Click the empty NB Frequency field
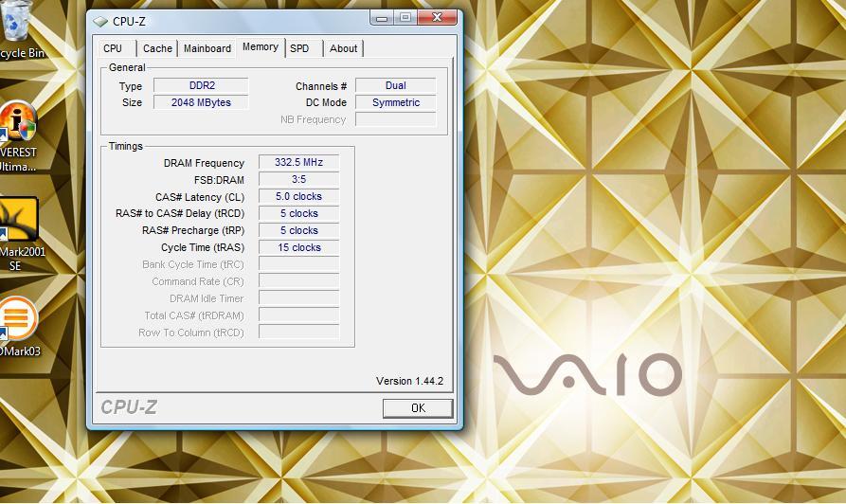This screenshot has height=504, width=846. [x=395, y=119]
